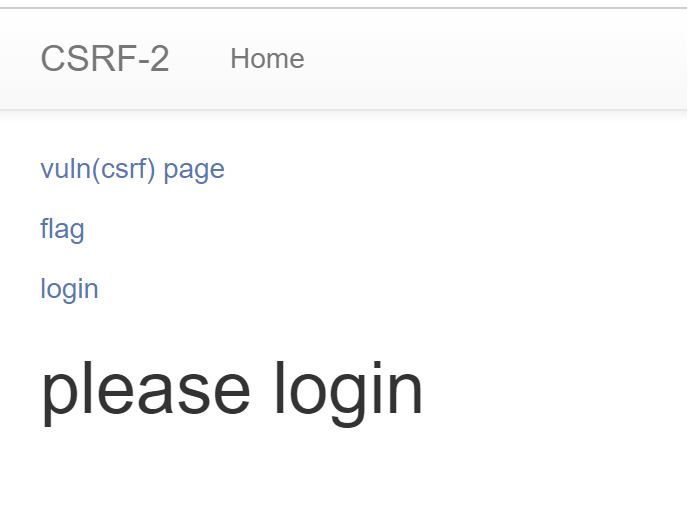The image size is (688, 518).
Task: Follow the flag link
Action: coord(62,229)
